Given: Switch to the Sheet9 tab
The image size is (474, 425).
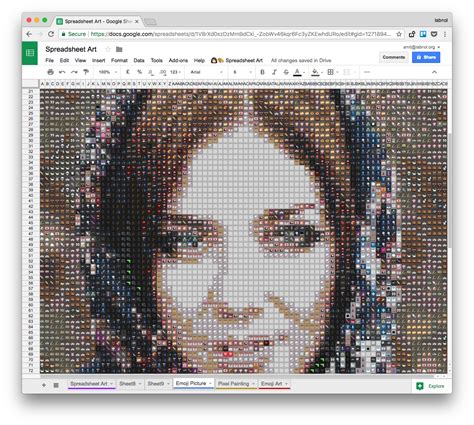Looking at the screenshot, I should pos(156,384).
